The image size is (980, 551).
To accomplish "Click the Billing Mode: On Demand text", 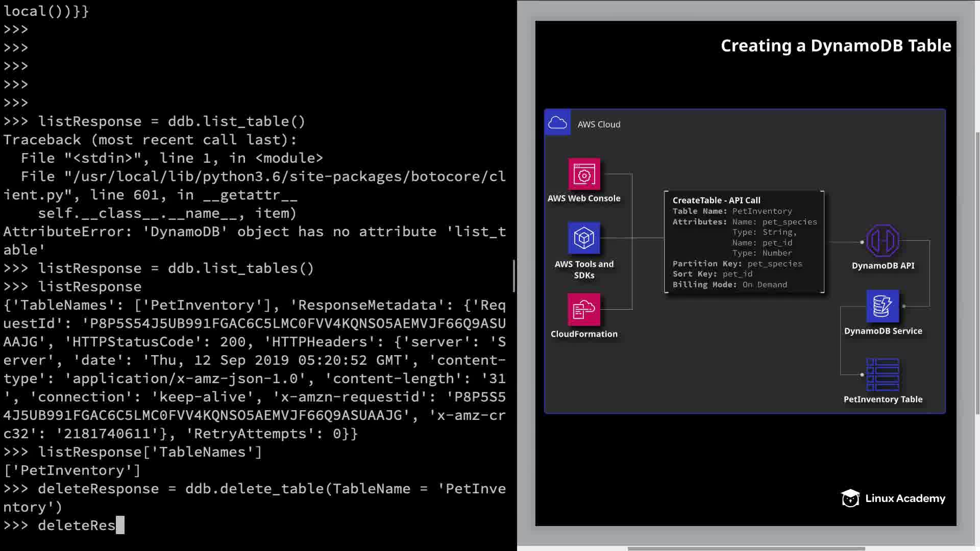I will coord(729,285).
